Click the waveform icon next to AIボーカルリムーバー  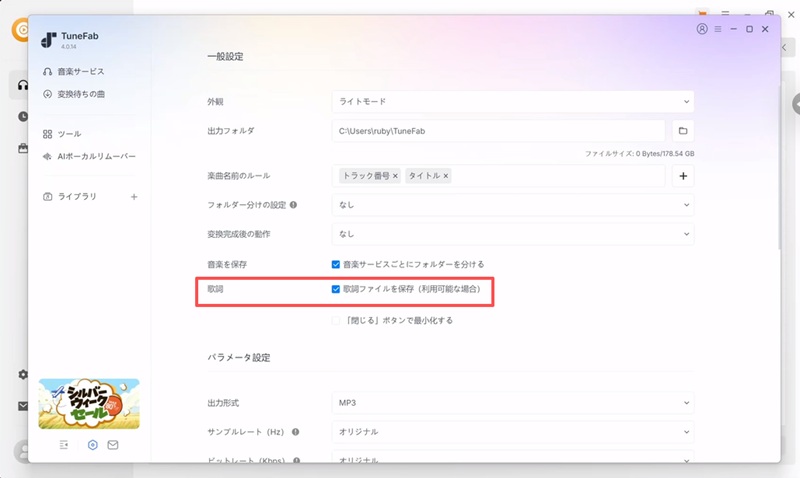tap(47, 156)
